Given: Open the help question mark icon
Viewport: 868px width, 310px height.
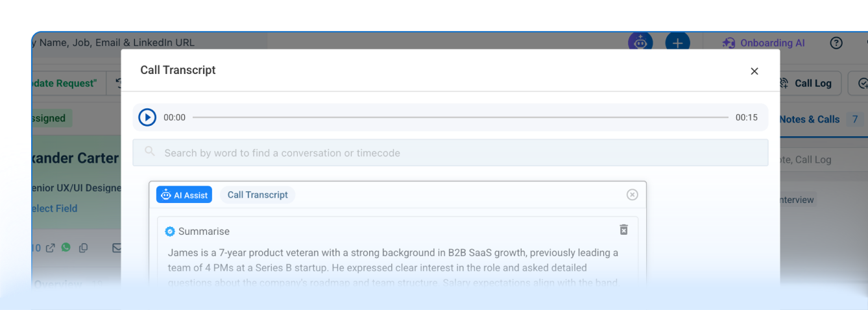Looking at the screenshot, I should 836,43.
